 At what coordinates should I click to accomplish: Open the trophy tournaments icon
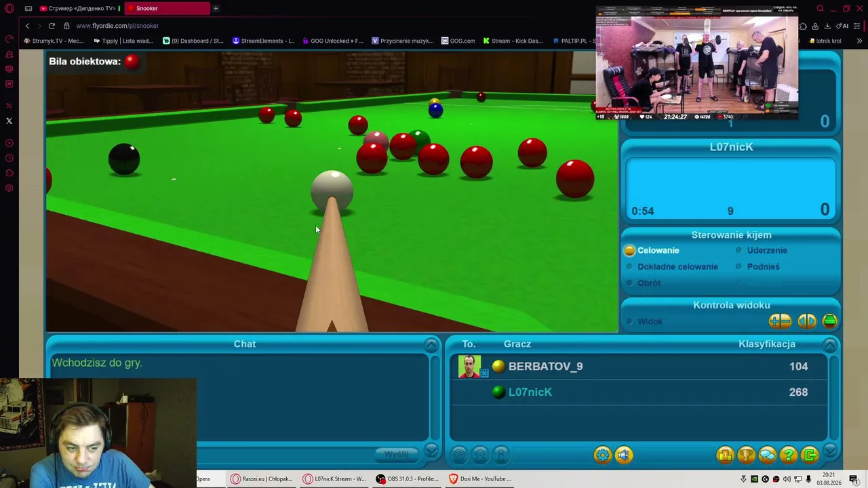click(746, 455)
